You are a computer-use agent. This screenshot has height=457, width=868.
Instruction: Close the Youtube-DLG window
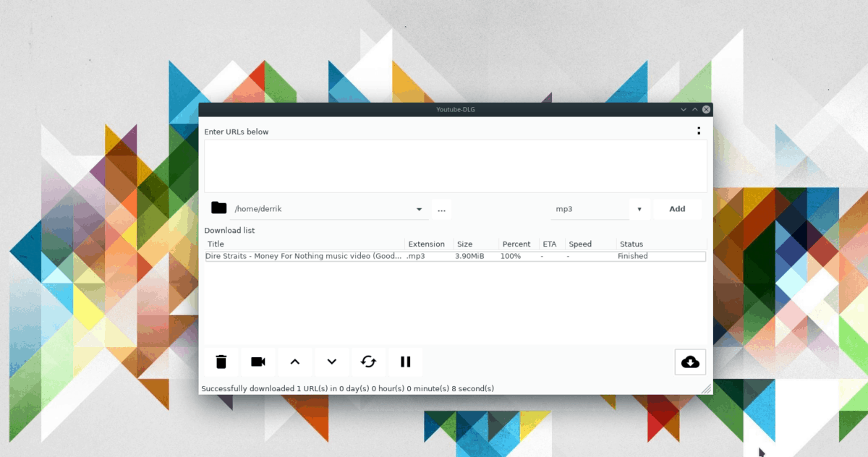[x=707, y=109]
